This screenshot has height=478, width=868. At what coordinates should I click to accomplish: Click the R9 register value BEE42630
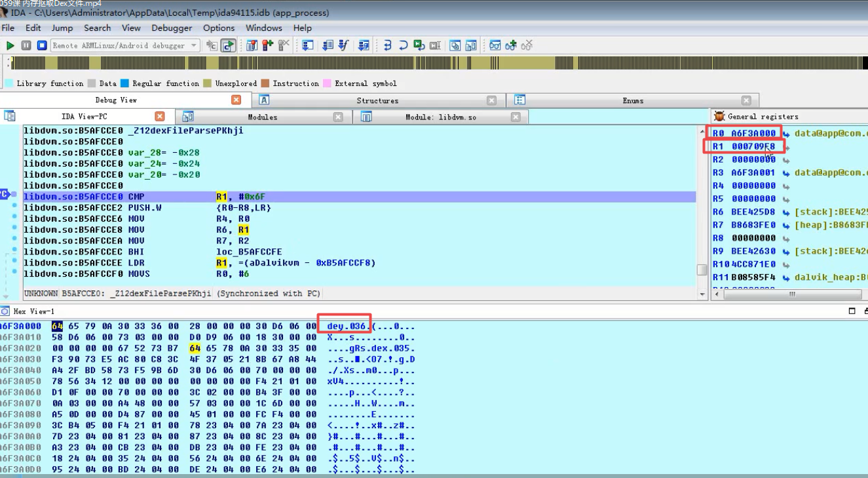pos(753,251)
